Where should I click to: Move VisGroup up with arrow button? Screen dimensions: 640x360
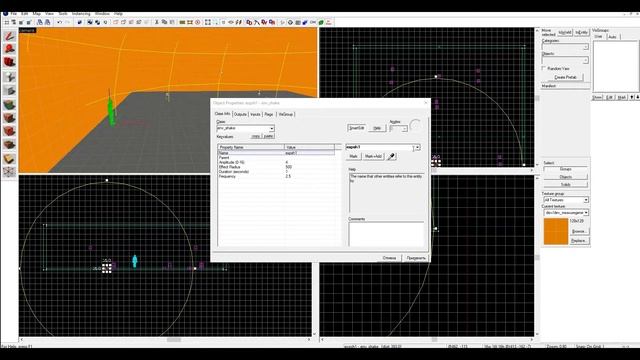click(x=632, y=98)
